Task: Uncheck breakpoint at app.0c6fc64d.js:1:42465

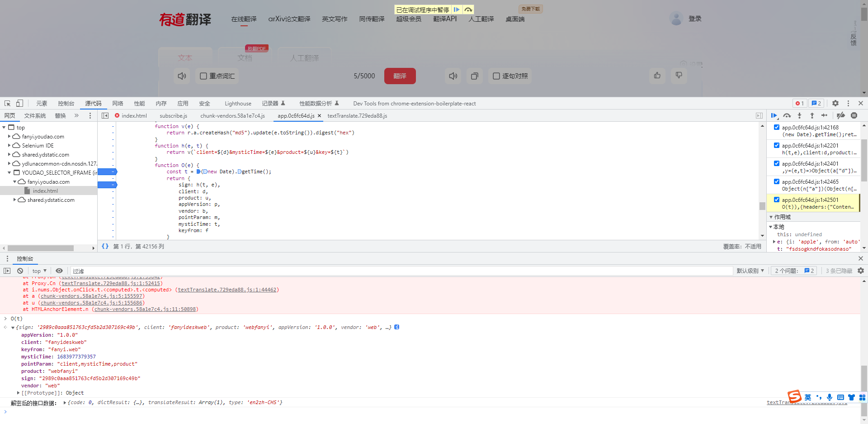Action: tap(776, 181)
